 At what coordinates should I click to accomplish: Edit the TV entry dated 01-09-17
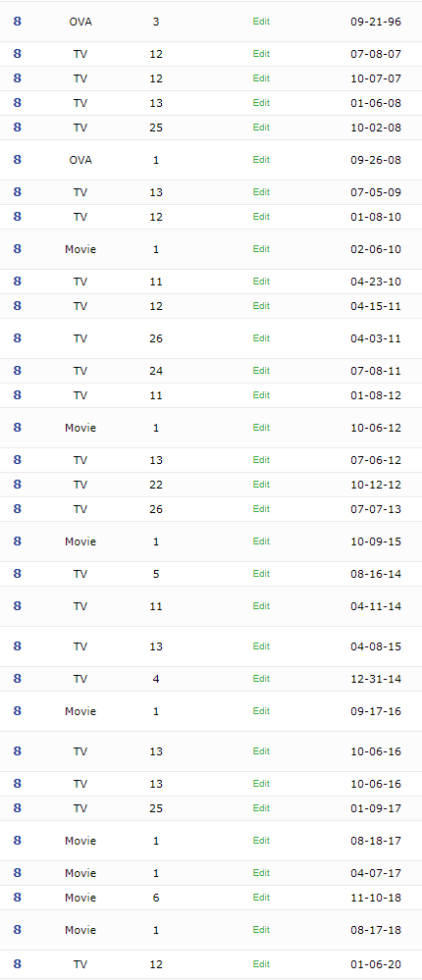coord(261,808)
